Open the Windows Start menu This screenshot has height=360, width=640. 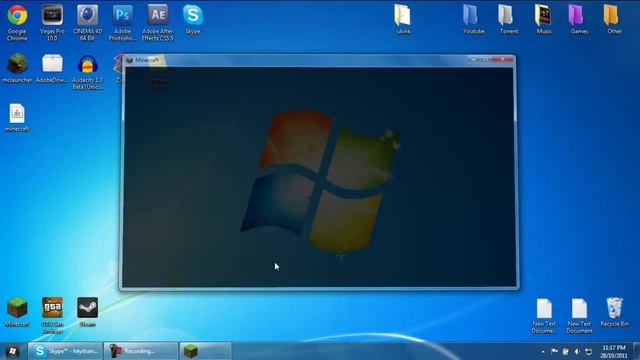pyautogui.click(x=12, y=351)
